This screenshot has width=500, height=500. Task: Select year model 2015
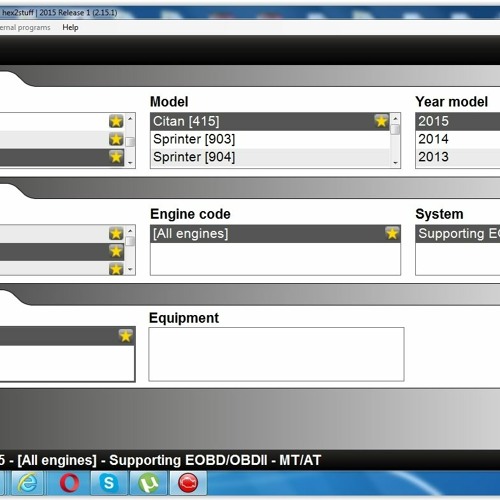tap(458, 121)
